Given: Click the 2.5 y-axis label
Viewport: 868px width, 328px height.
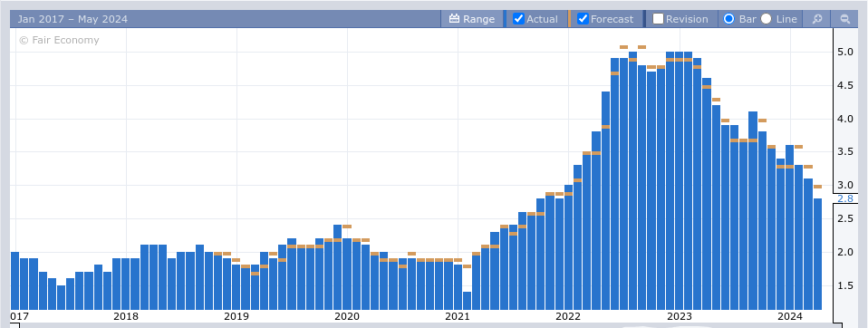Looking at the screenshot, I should (x=844, y=218).
